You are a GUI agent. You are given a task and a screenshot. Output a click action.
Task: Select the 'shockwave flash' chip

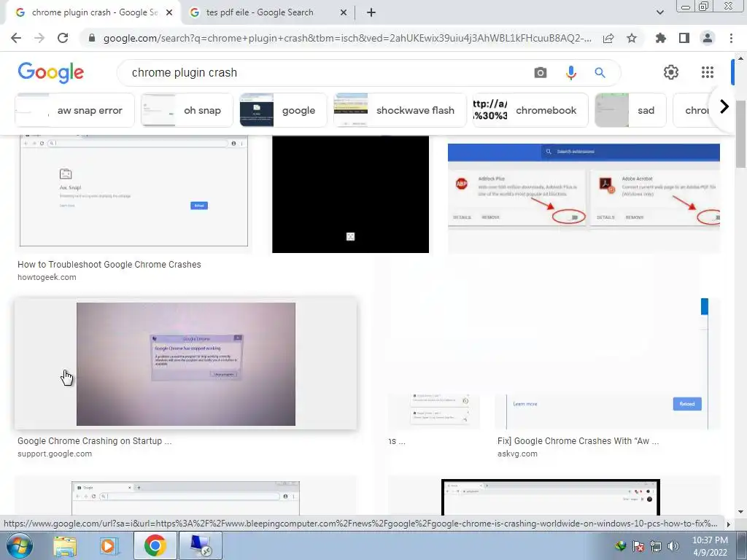tap(400, 111)
